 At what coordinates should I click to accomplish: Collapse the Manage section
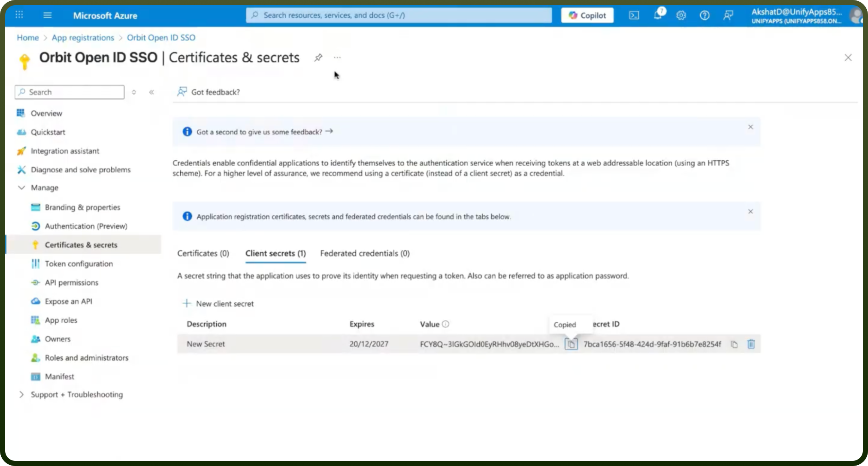44,188
